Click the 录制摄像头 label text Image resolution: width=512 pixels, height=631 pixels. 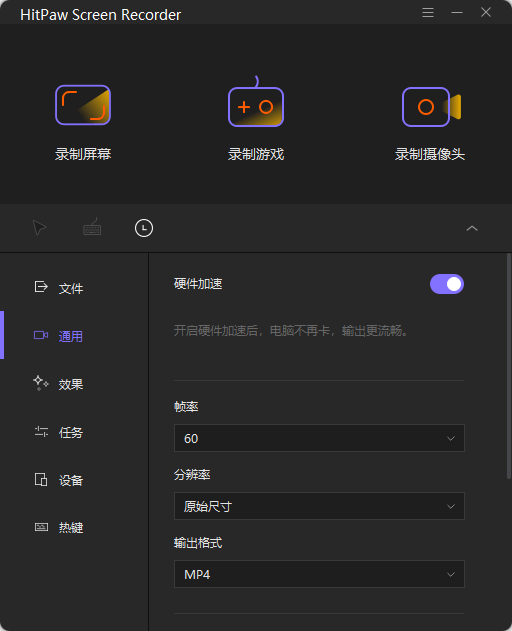[430, 154]
